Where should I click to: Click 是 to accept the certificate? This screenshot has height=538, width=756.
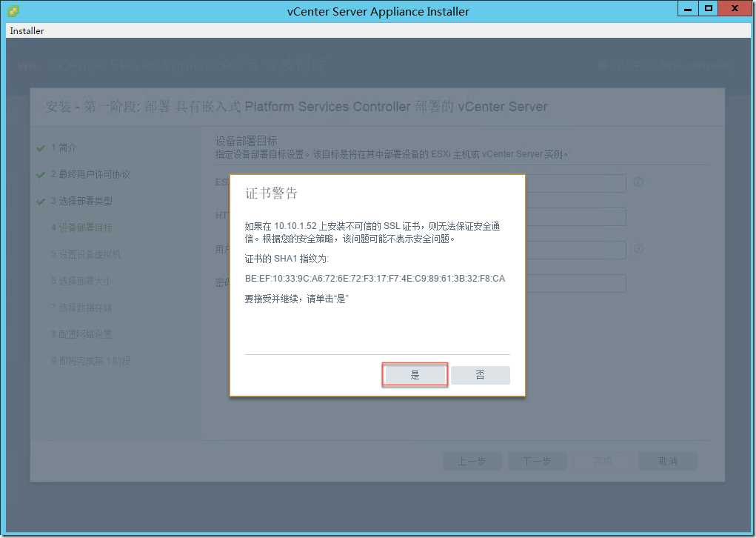pos(415,375)
